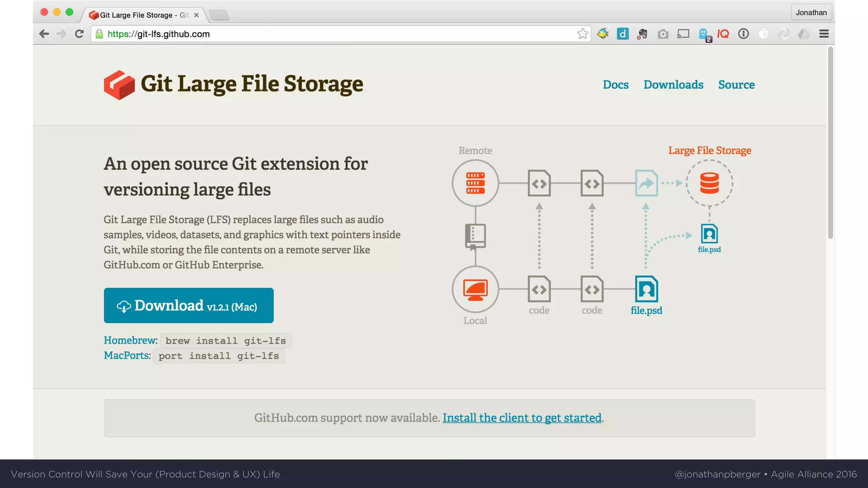Click the Homebrew link

130,340
